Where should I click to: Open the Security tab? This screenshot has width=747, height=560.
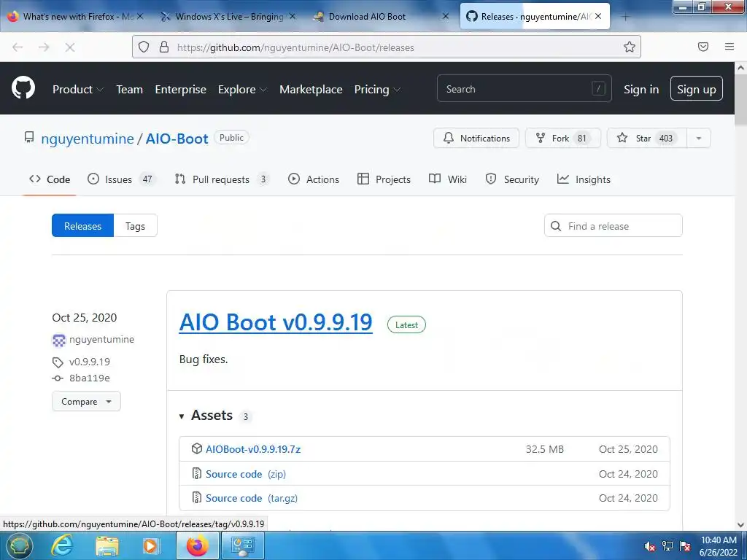pos(512,179)
